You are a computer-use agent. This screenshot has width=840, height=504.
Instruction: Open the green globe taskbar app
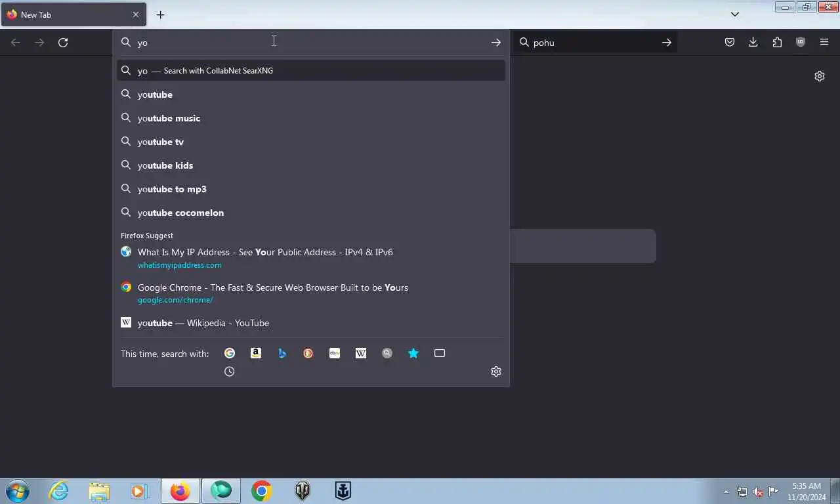pyautogui.click(x=221, y=491)
